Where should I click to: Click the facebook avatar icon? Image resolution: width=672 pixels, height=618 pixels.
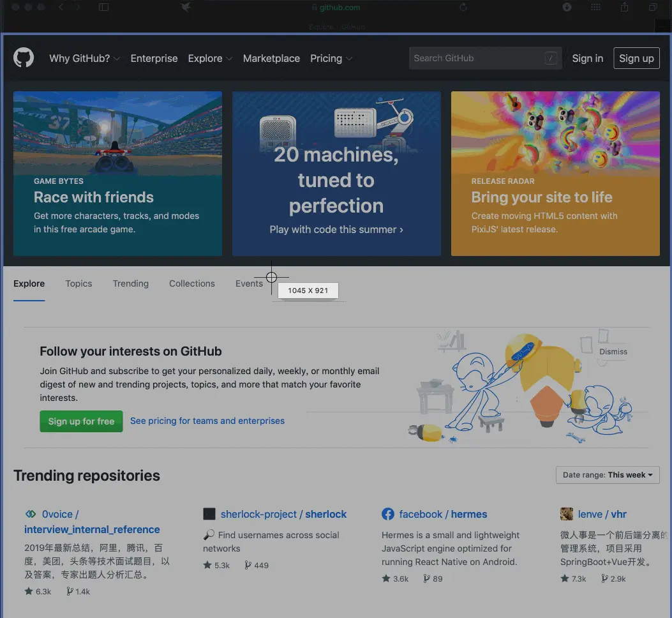[388, 514]
